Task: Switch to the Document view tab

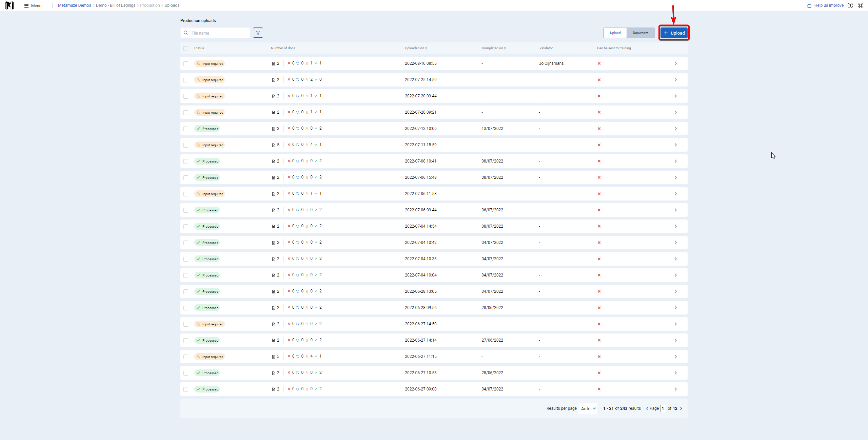Action: click(x=640, y=33)
